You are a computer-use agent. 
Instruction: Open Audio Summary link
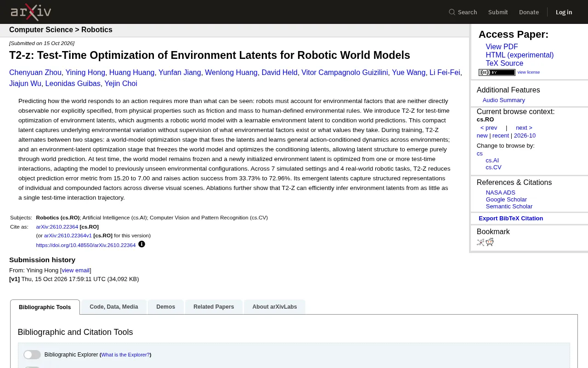tap(503, 100)
